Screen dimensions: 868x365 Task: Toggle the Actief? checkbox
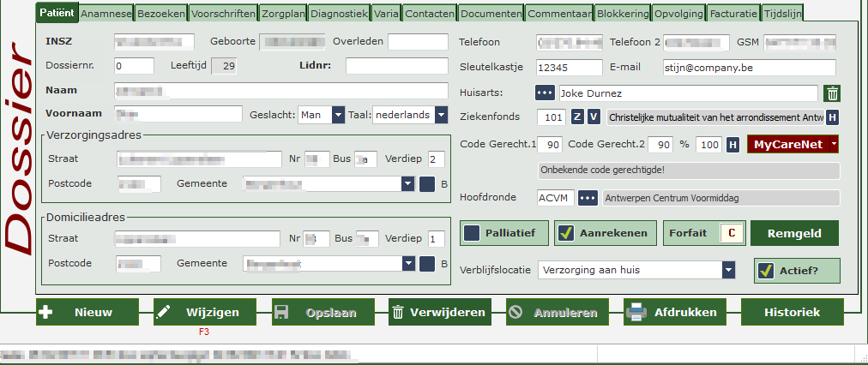click(766, 271)
